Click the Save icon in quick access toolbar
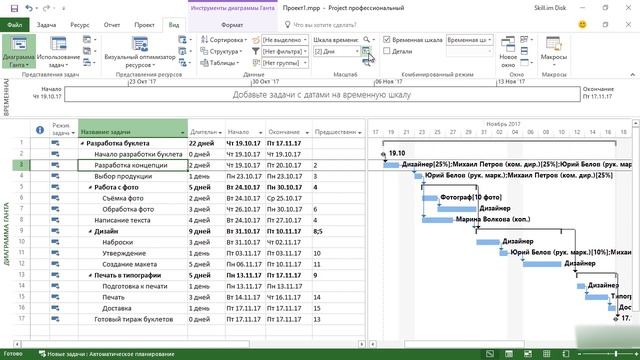 14,8
